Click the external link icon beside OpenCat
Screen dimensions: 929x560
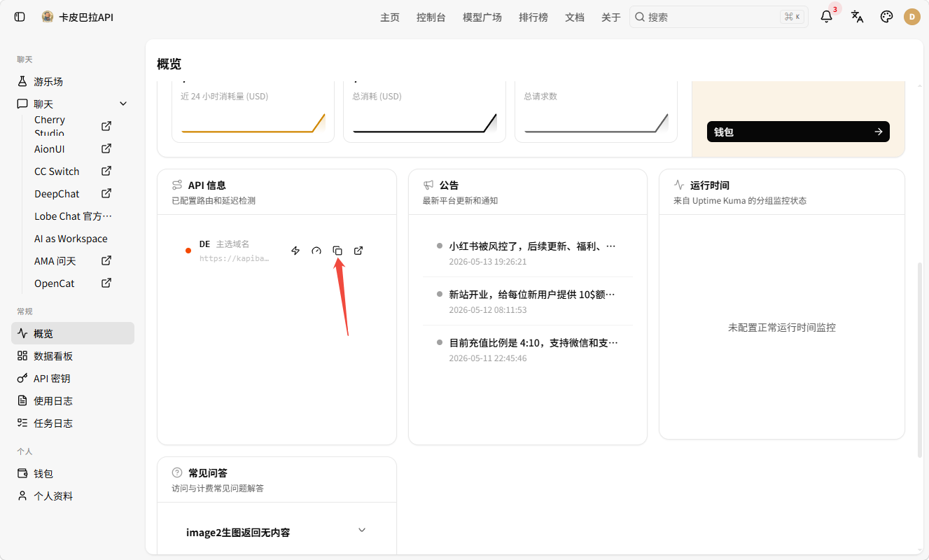point(106,283)
